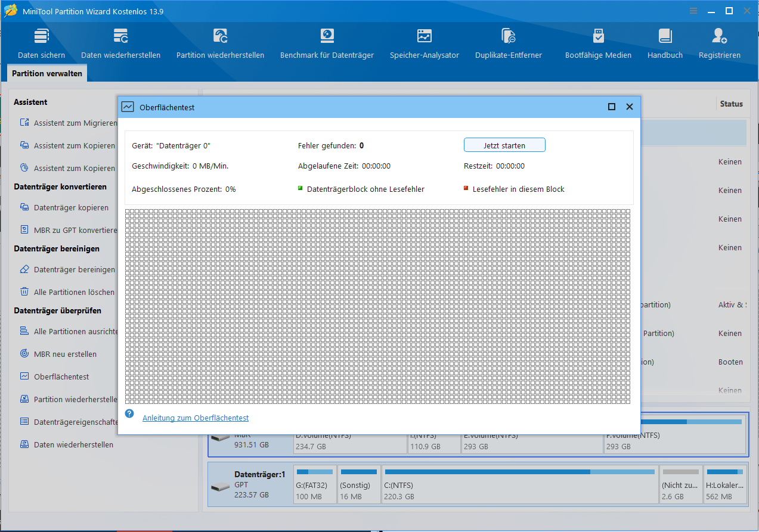Select the C:(NTFS) 220.3 GB partition
Image resolution: width=759 pixels, height=532 pixels.
click(520, 485)
